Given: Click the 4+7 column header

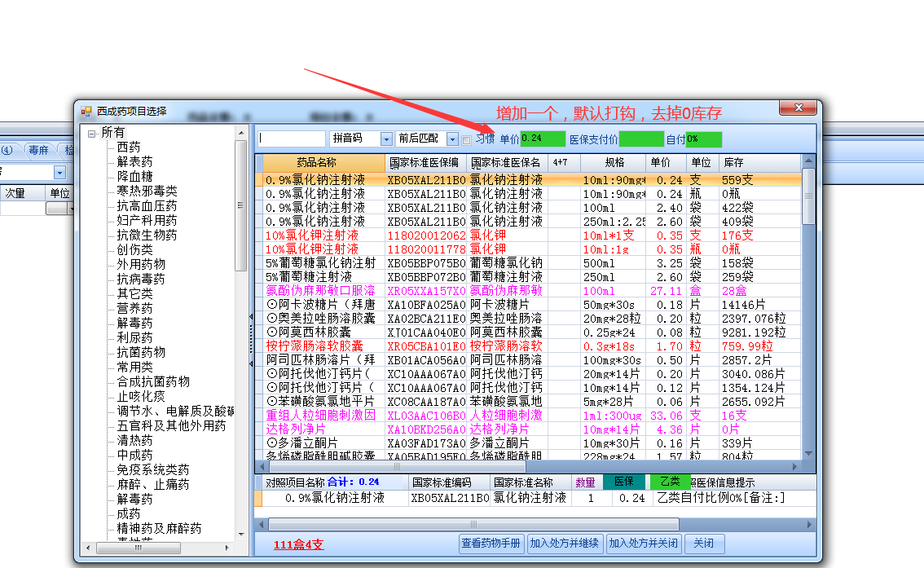Looking at the screenshot, I should tap(564, 163).
